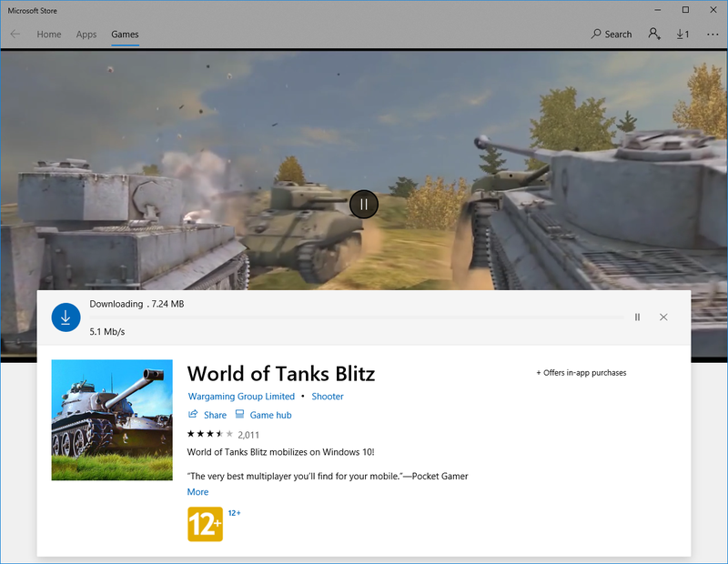Select the Games tab
Image resolution: width=728 pixels, height=564 pixels.
(125, 35)
